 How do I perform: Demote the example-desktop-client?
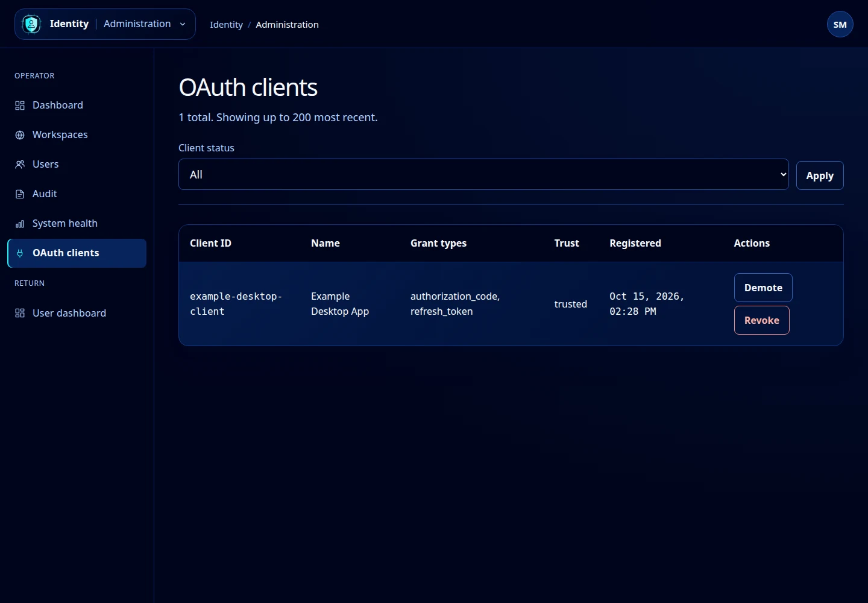point(763,288)
